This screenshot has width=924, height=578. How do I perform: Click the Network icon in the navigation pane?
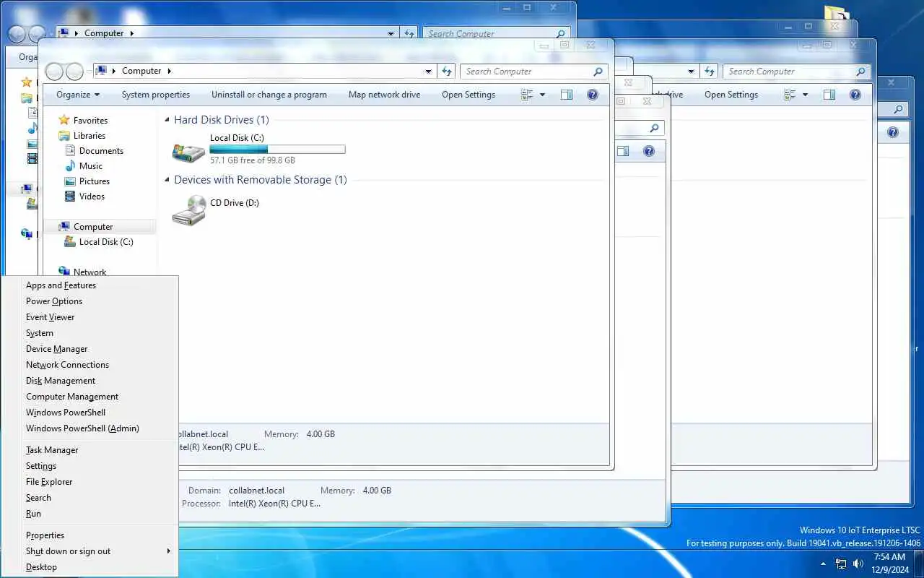[64, 272]
